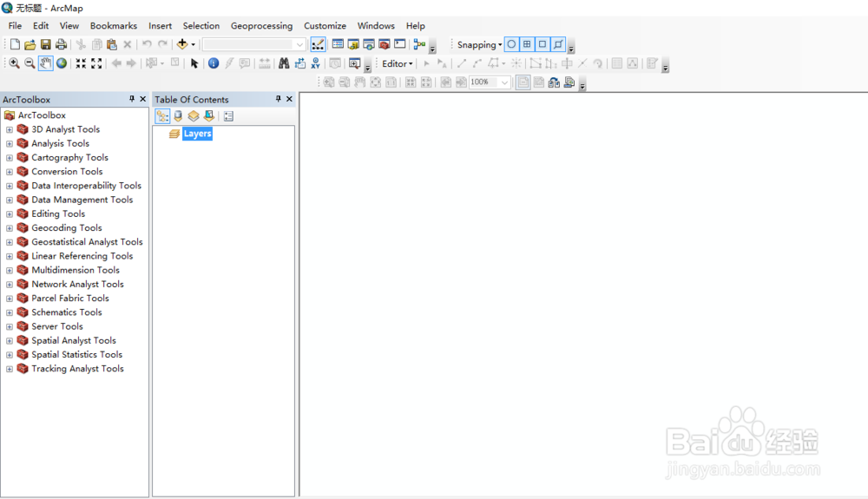Toggle Point Snapping circle button

[x=511, y=44]
